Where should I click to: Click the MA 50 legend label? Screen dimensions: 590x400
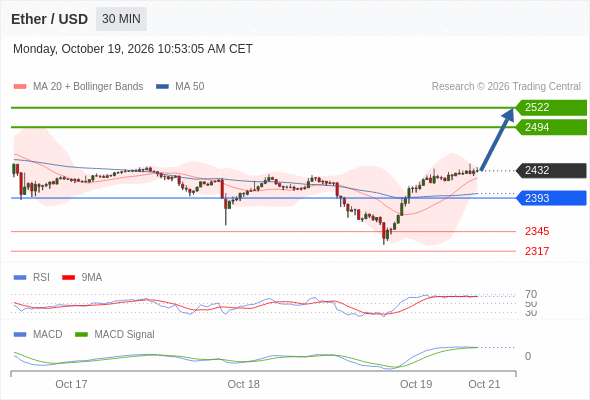tap(190, 87)
